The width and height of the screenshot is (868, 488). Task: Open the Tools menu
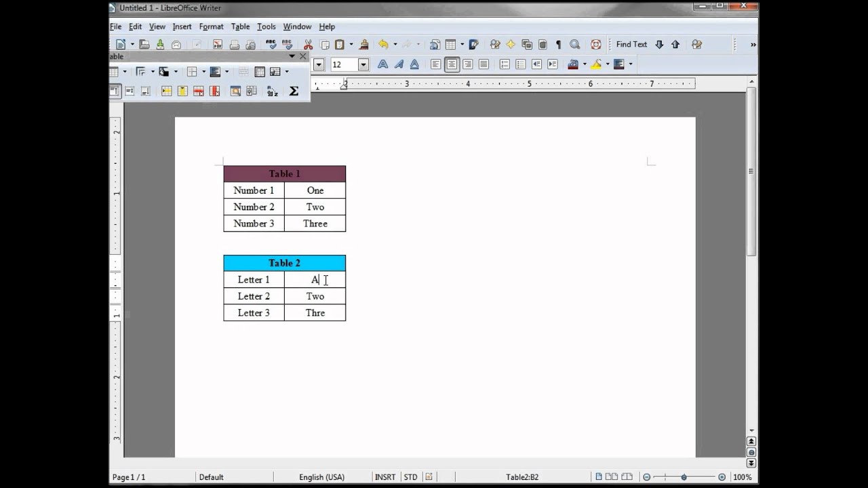266,26
